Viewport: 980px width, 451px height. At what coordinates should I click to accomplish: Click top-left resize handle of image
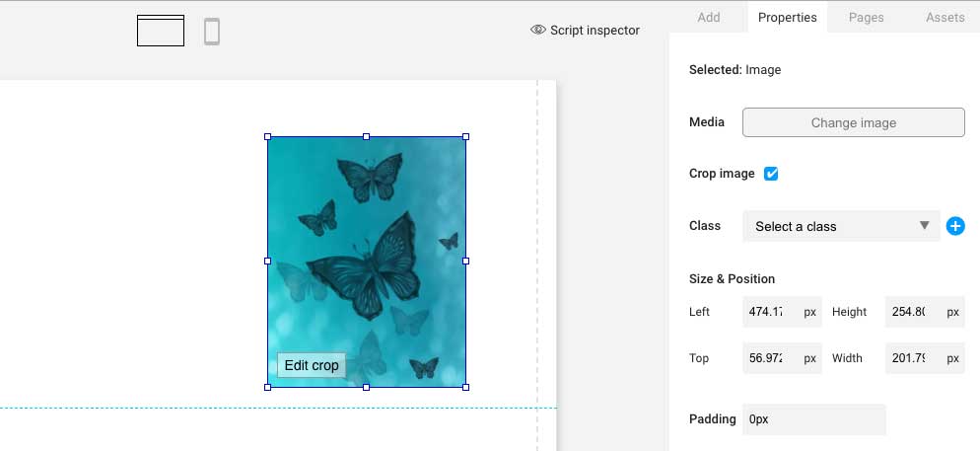pyautogui.click(x=267, y=137)
